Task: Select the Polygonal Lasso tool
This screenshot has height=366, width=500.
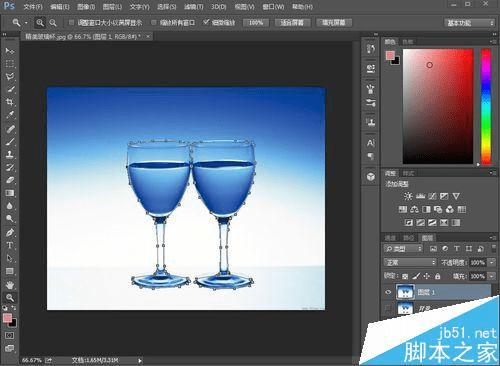Action: [10, 76]
